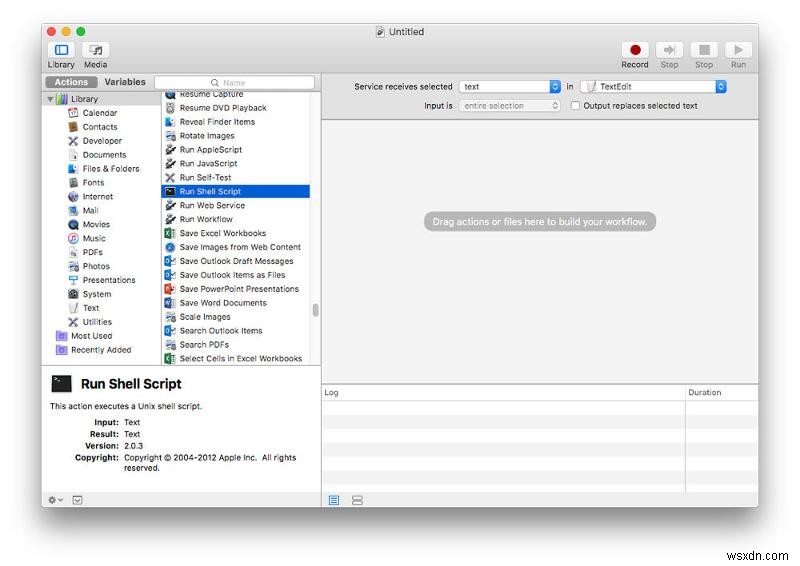The height and width of the screenshot is (566, 800).
Task: Click the actions list scrollbar thumb
Action: click(315, 310)
